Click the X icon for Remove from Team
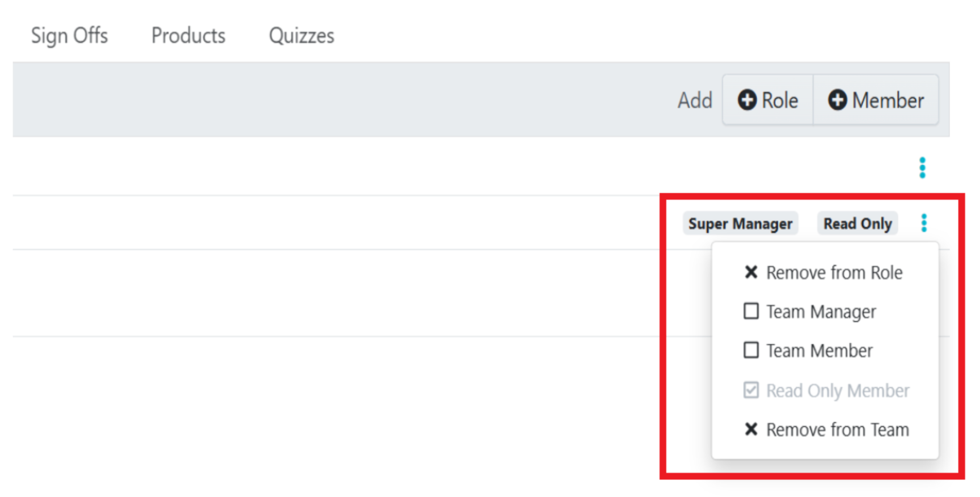The height and width of the screenshot is (497, 980). tap(751, 429)
